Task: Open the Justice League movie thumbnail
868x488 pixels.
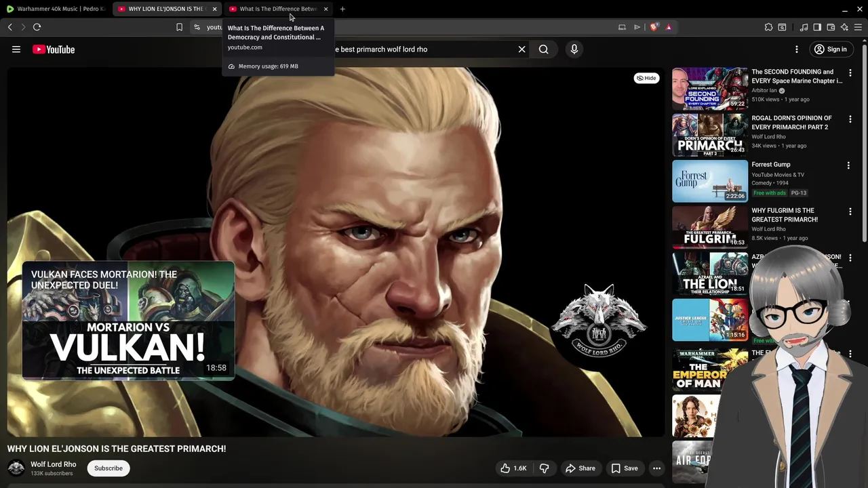Action: tap(710, 320)
